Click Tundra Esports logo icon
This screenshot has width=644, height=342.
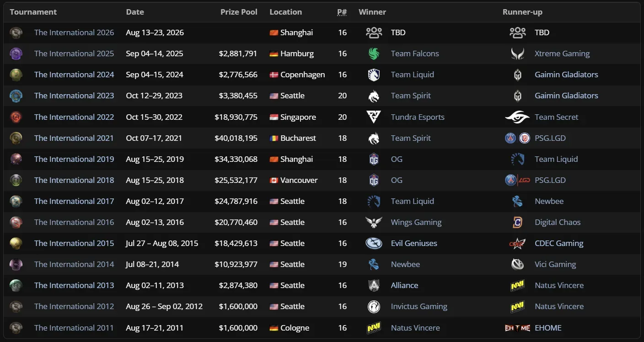coord(374,117)
